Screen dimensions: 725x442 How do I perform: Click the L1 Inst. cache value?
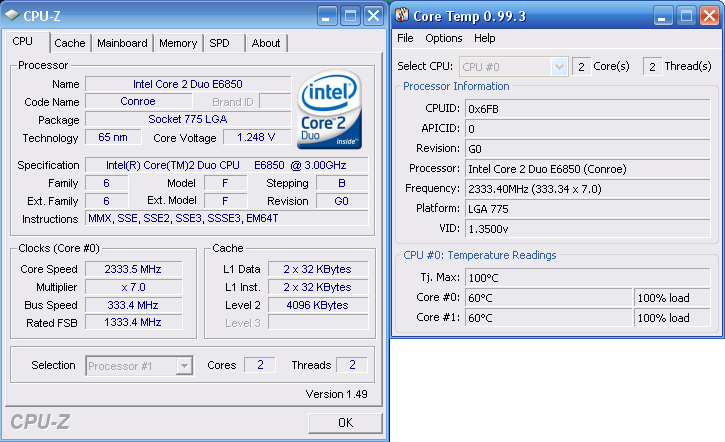[x=318, y=287]
